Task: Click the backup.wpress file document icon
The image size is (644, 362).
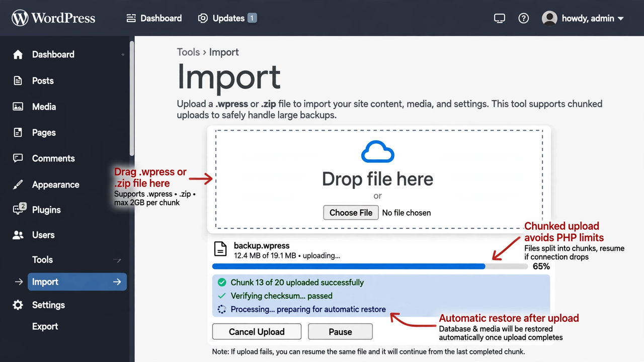Action: (220, 249)
